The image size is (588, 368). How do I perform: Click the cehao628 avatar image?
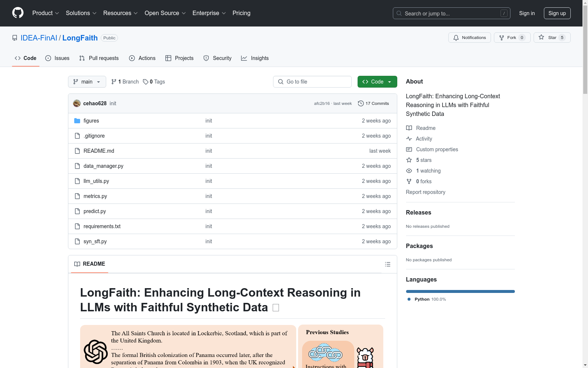pyautogui.click(x=77, y=103)
